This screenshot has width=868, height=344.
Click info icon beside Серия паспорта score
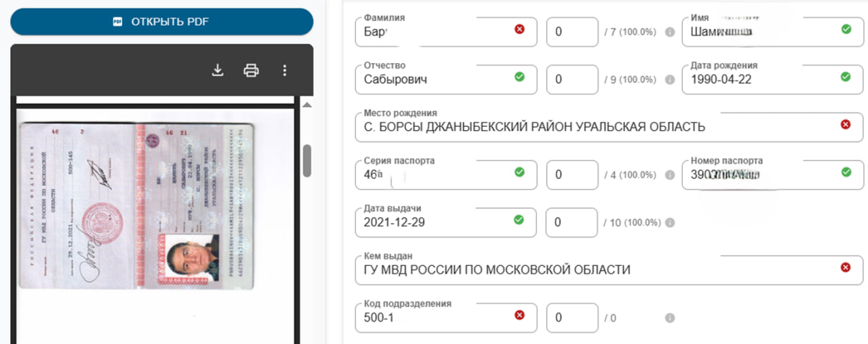pyautogui.click(x=669, y=175)
